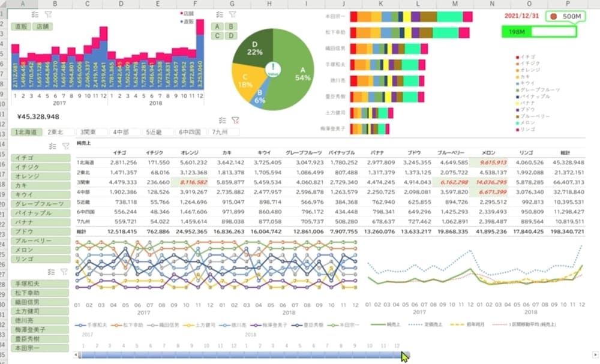The image size is (600, 364).
Task: Filter fruit slicer by オレンジ
Action: click(41, 176)
